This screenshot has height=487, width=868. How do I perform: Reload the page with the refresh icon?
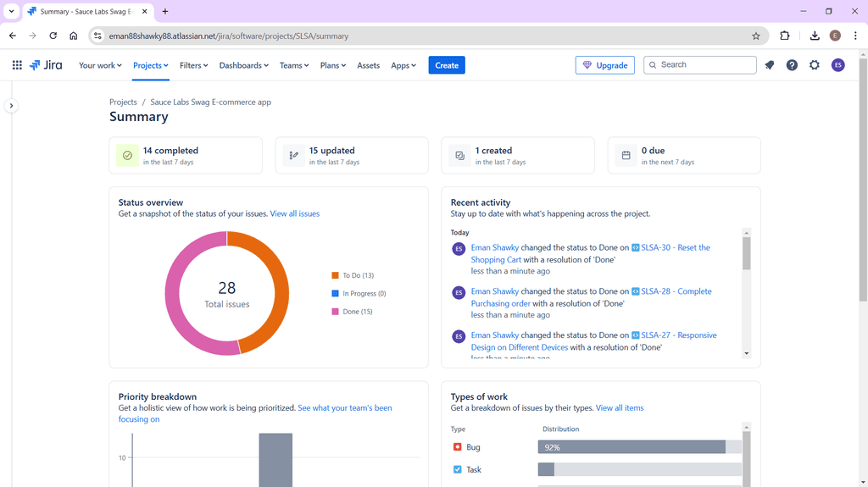tap(53, 36)
